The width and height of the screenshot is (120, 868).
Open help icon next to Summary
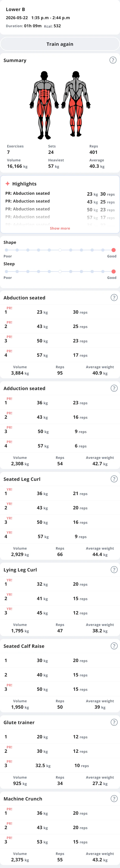click(113, 60)
